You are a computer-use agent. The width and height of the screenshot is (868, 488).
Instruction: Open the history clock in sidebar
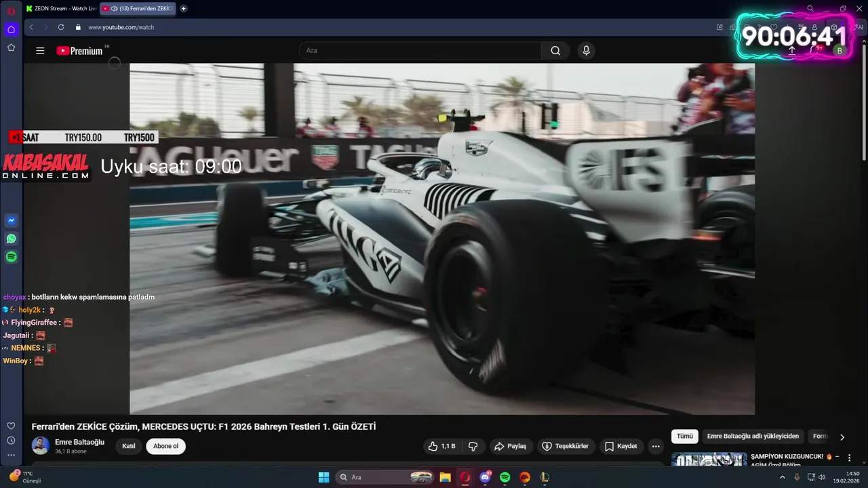tap(11, 441)
